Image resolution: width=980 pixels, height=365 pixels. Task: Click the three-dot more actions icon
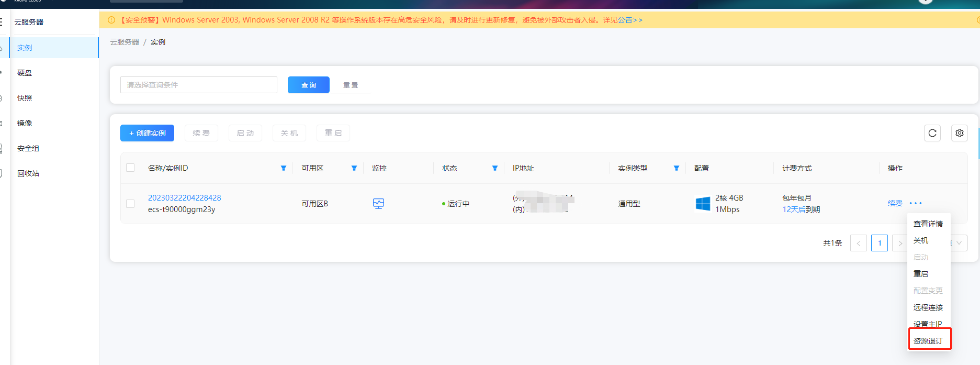916,203
